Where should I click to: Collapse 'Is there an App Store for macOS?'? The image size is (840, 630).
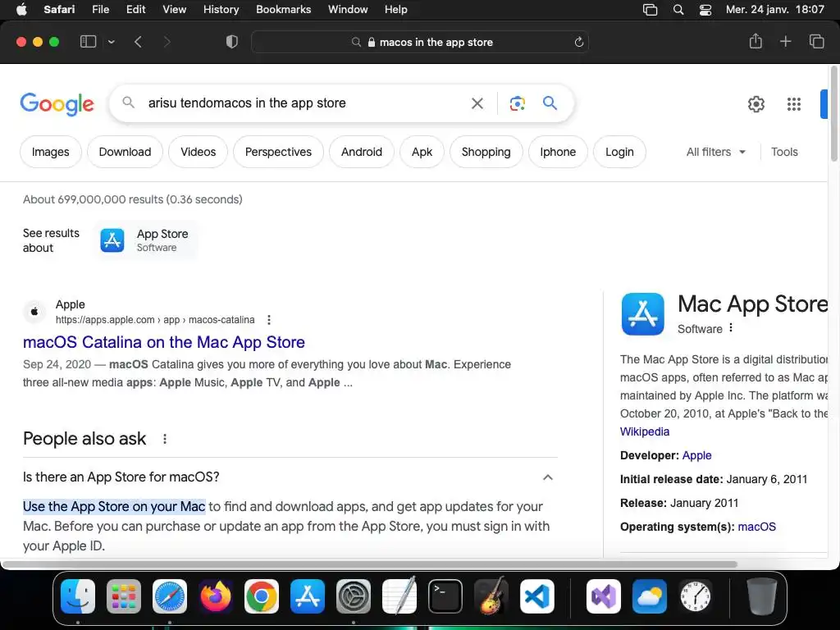pyautogui.click(x=547, y=477)
